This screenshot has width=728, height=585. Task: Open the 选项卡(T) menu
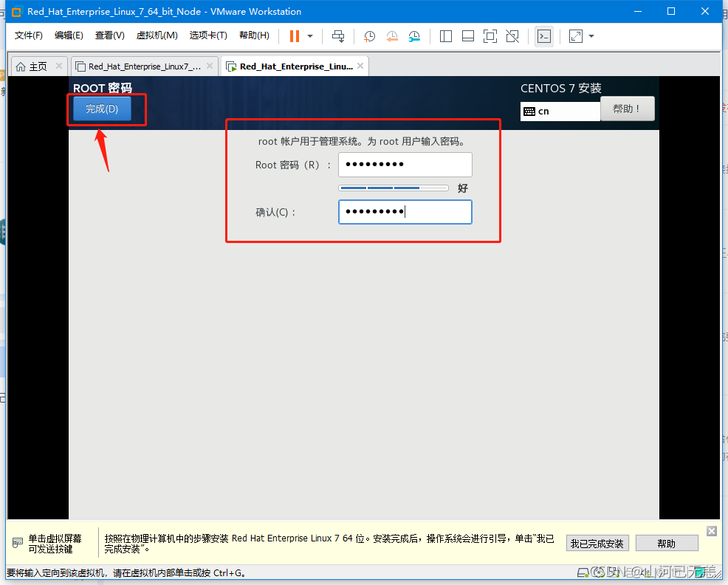click(208, 35)
